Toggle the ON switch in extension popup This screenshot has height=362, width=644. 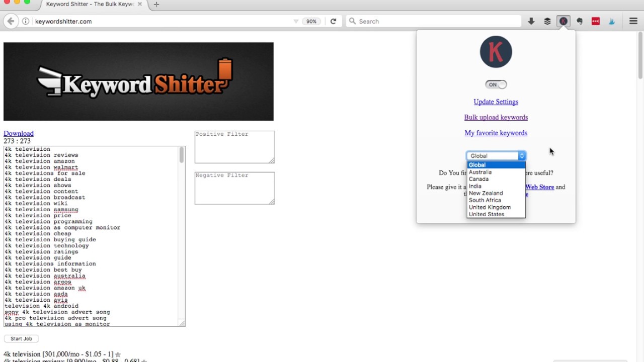point(496,84)
